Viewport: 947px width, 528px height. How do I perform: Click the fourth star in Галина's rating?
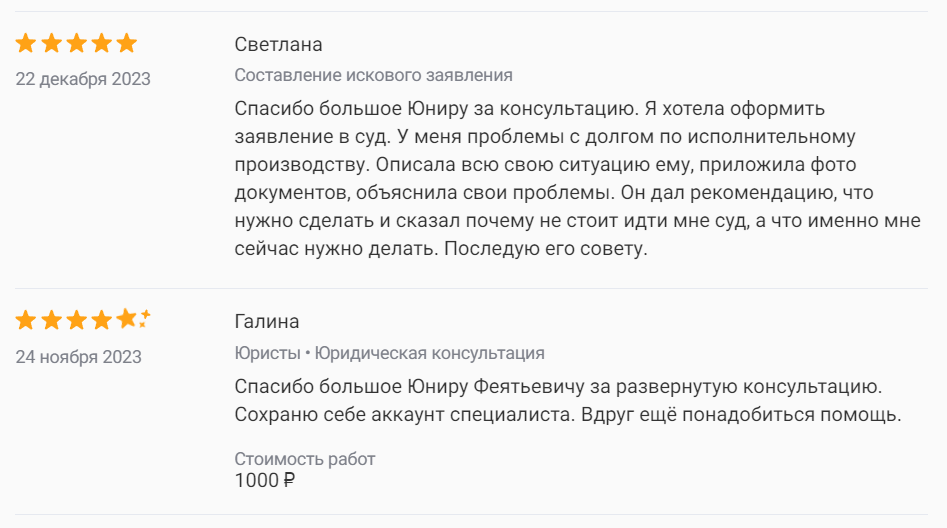pos(101,321)
